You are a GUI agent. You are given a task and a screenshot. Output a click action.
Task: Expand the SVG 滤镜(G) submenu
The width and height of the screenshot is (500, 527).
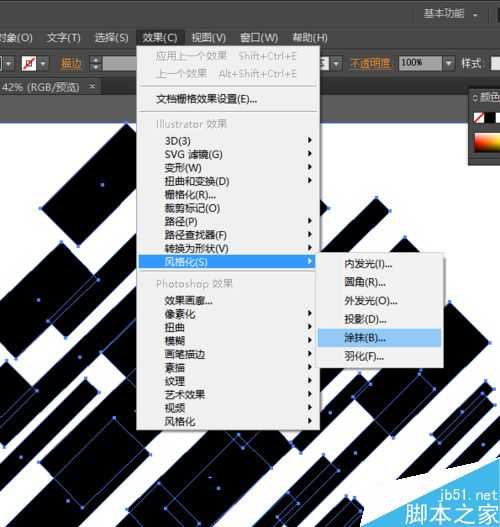228,154
